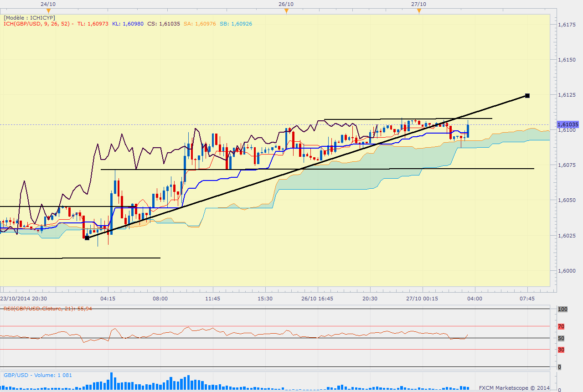Screen dimensions: 583x392
Task: Click the RSI 50 midline level tag
Action: [x=561, y=338]
